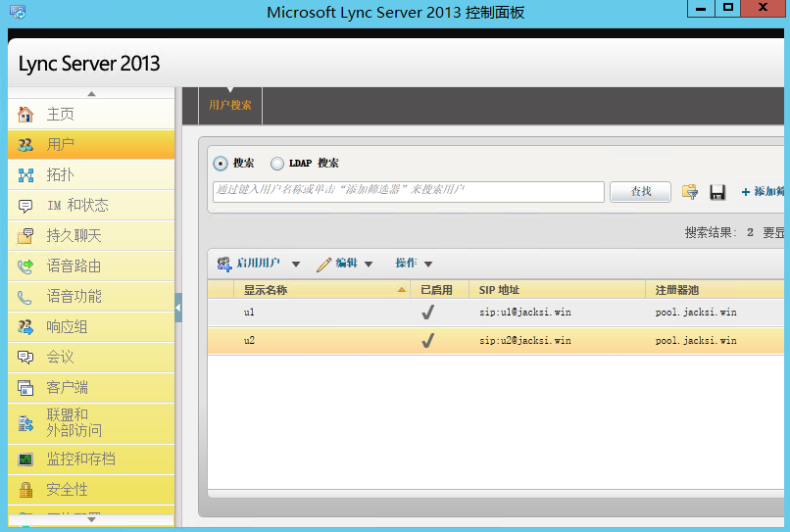The image size is (790, 532).
Task: Select the u2 user row
Action: (x=496, y=341)
